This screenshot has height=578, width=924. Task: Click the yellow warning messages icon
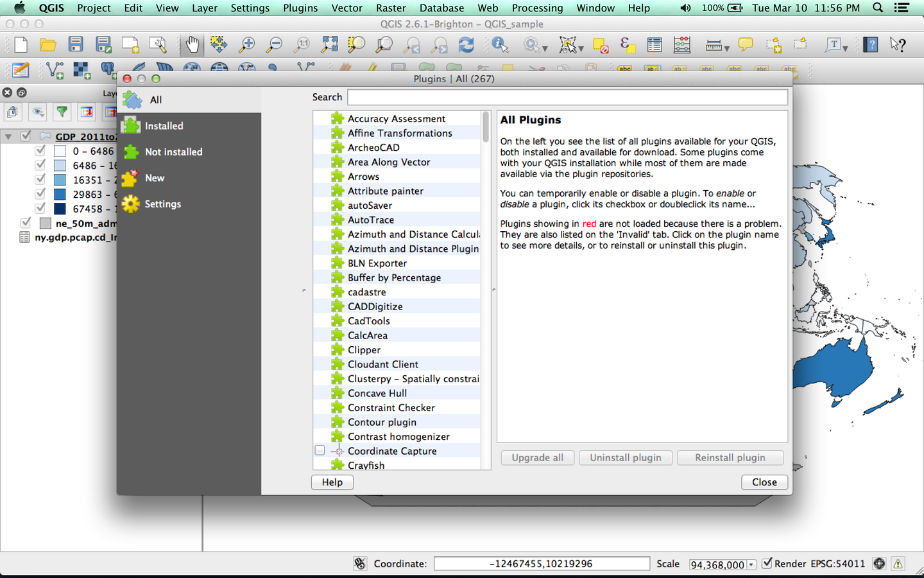[x=898, y=564]
